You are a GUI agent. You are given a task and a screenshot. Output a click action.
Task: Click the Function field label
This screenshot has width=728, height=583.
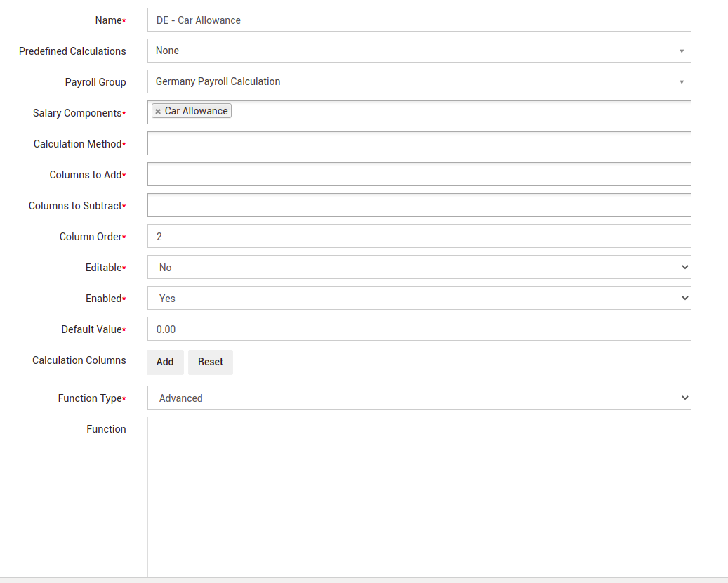(106, 429)
